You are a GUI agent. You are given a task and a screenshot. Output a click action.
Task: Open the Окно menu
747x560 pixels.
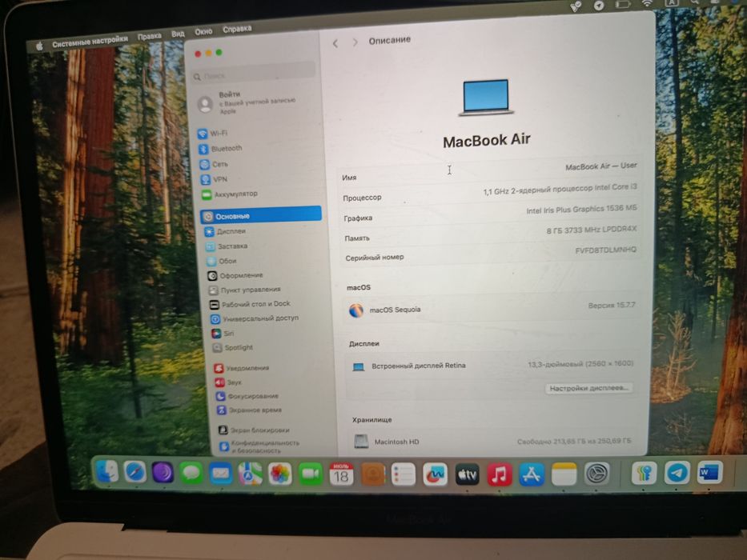[203, 31]
